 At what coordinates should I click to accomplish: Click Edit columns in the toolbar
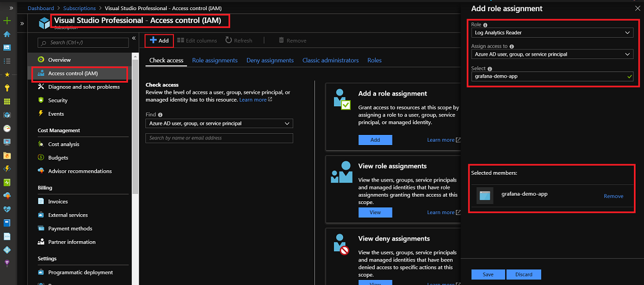pos(197,40)
